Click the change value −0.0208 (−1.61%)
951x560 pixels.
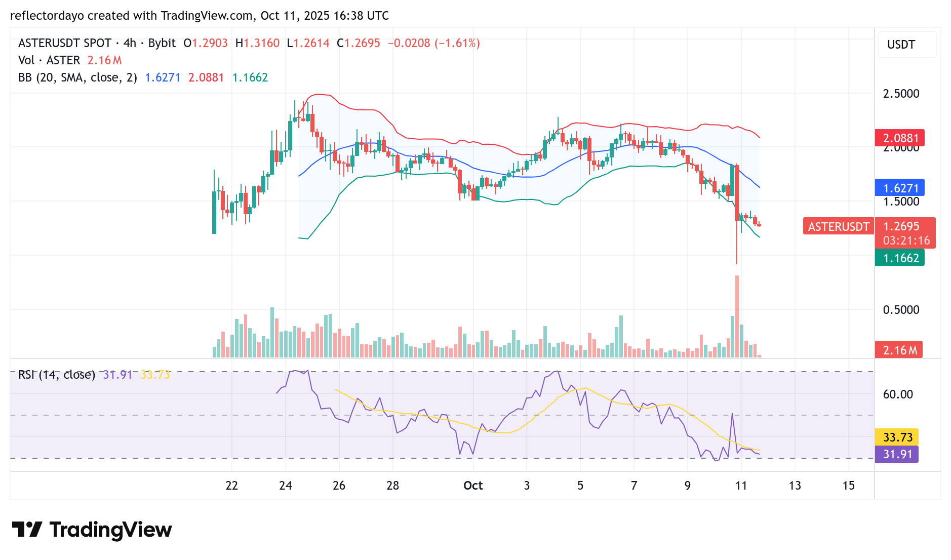(434, 43)
